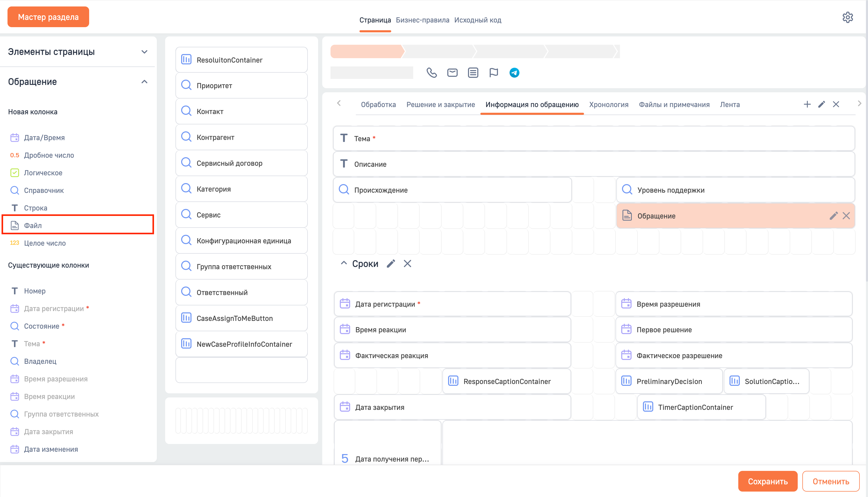Delete the Сроки group
868x497 pixels.
tap(408, 263)
